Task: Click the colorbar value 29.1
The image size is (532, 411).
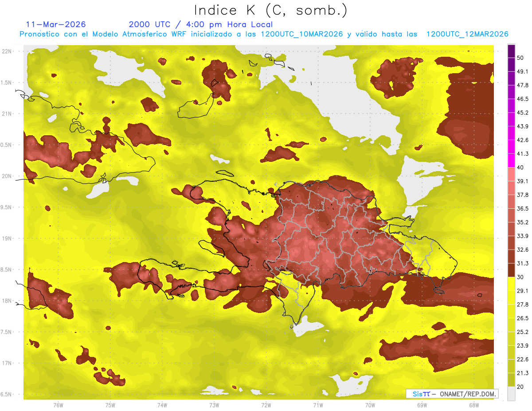Action: tap(522, 291)
